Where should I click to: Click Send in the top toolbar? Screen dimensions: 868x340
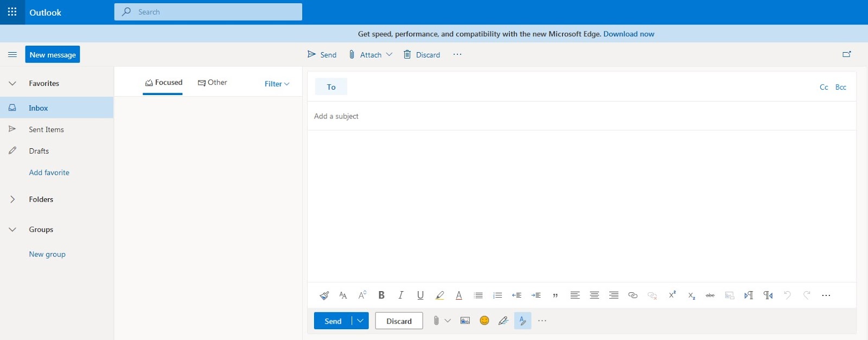click(322, 55)
